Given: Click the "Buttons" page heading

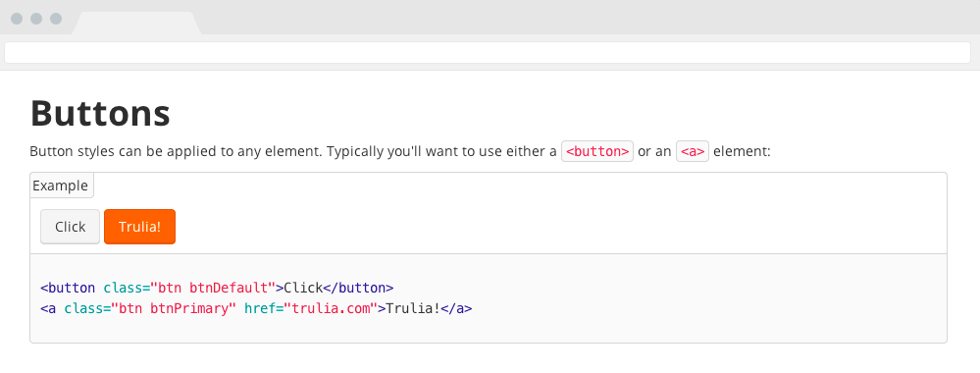Looking at the screenshot, I should [100, 113].
